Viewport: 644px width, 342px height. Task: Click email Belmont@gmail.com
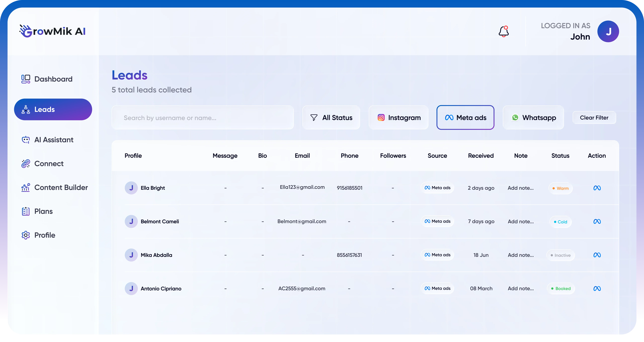[x=302, y=222]
